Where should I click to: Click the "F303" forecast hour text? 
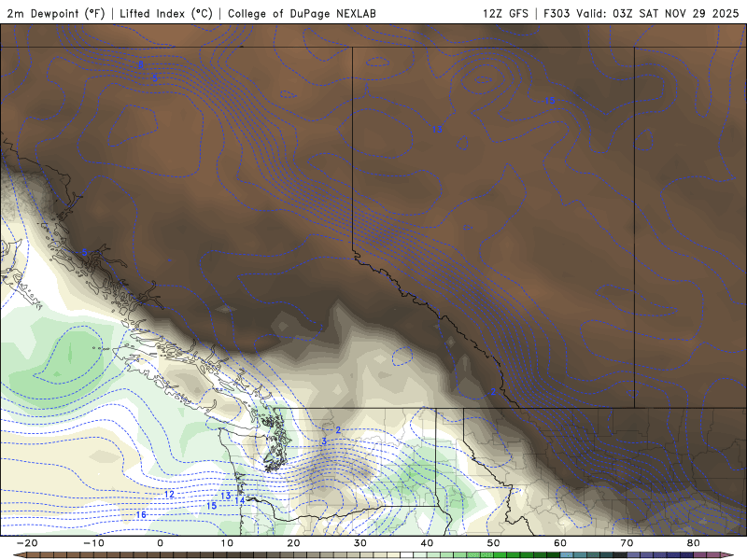point(557,13)
